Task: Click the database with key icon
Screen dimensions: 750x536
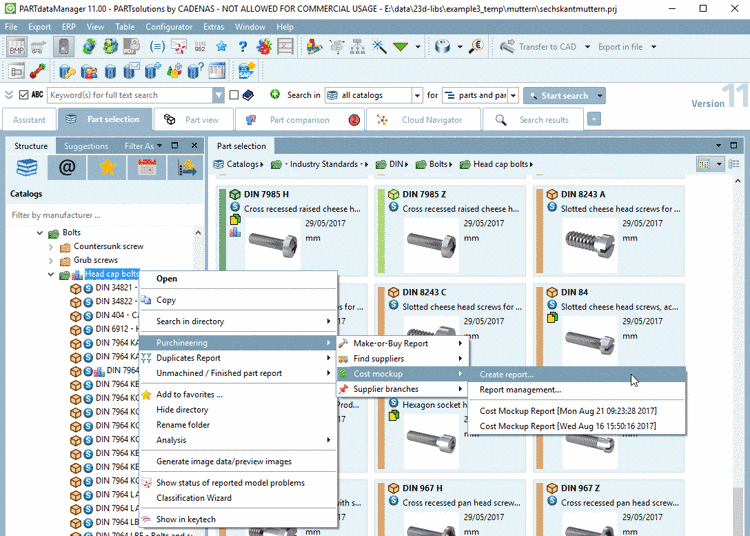Action: (x=67, y=71)
